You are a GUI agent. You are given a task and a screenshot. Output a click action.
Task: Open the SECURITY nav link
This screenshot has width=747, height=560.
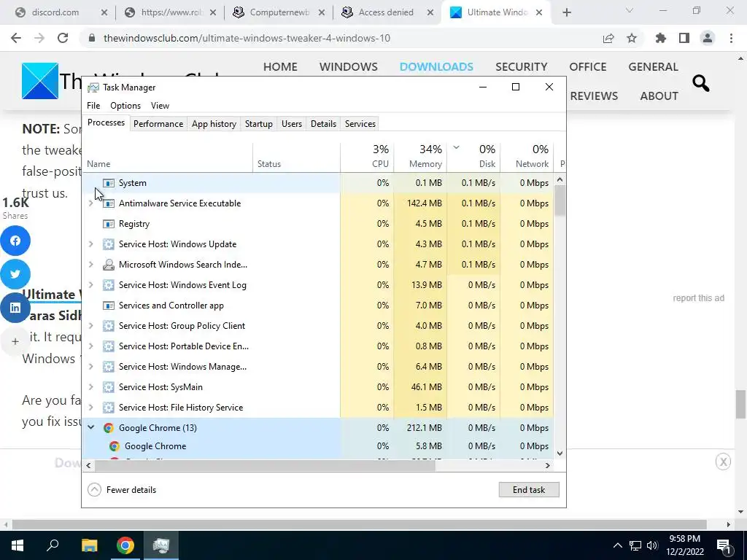point(521,66)
